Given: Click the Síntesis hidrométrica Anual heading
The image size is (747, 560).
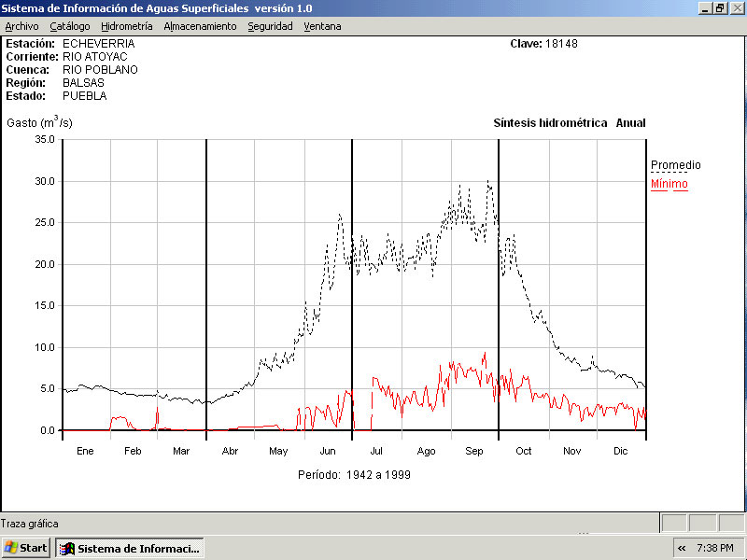Looking at the screenshot, I should tap(569, 123).
